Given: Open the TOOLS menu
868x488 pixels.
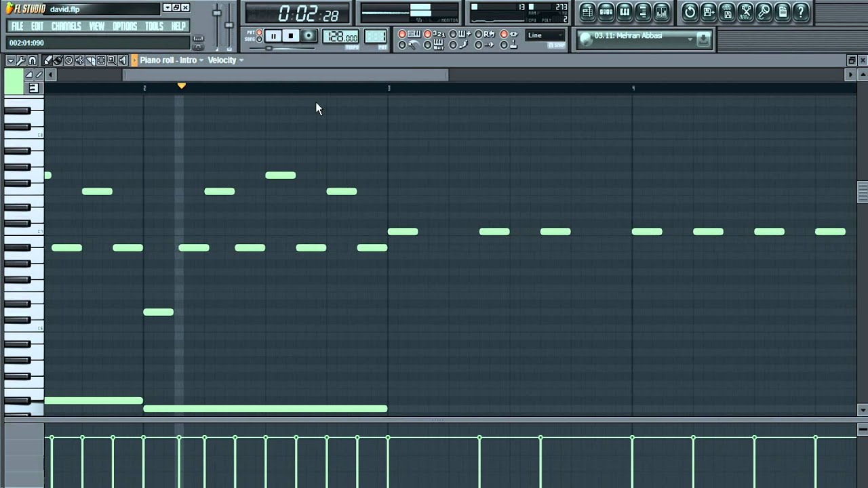Looking at the screenshot, I should point(154,26).
